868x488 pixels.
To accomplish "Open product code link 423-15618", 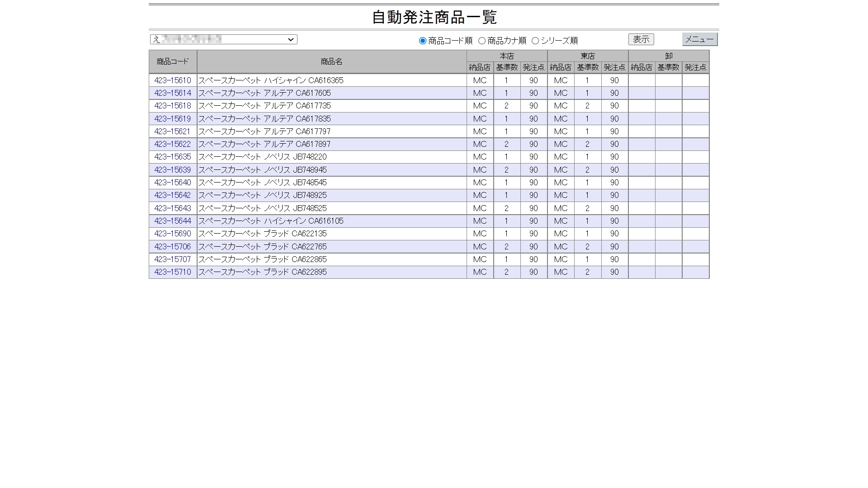I will tap(173, 106).
